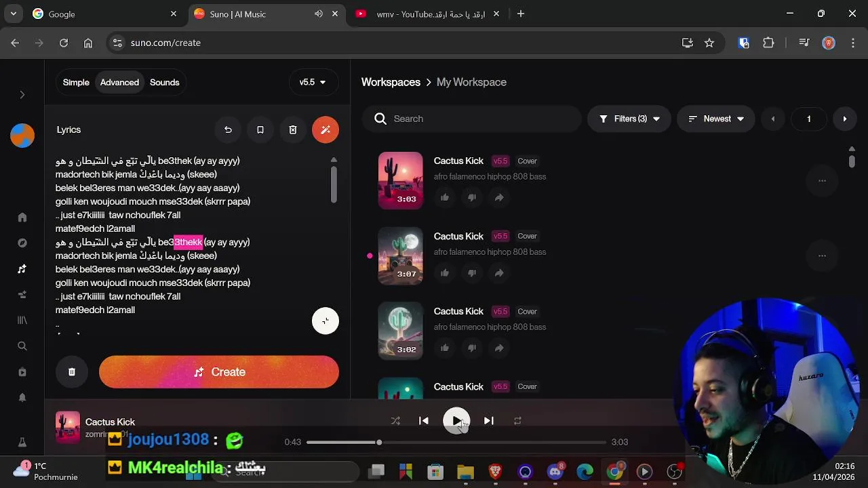868x488 pixels.
Task: Click the Workspaces breadcrumb link
Action: click(x=391, y=82)
